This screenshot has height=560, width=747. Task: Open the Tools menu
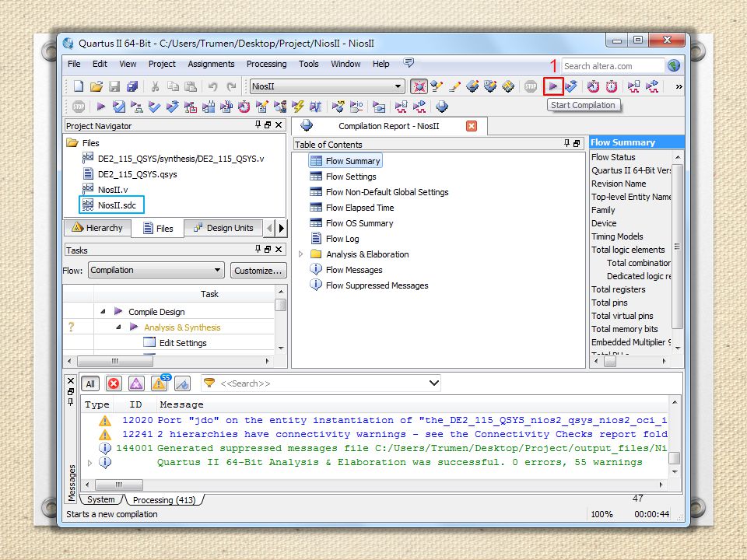[x=309, y=64]
